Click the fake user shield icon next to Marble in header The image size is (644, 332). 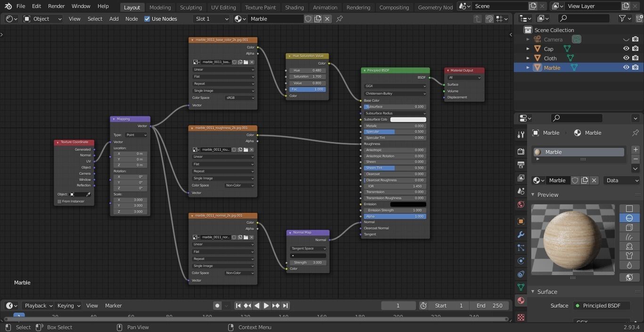[308, 19]
